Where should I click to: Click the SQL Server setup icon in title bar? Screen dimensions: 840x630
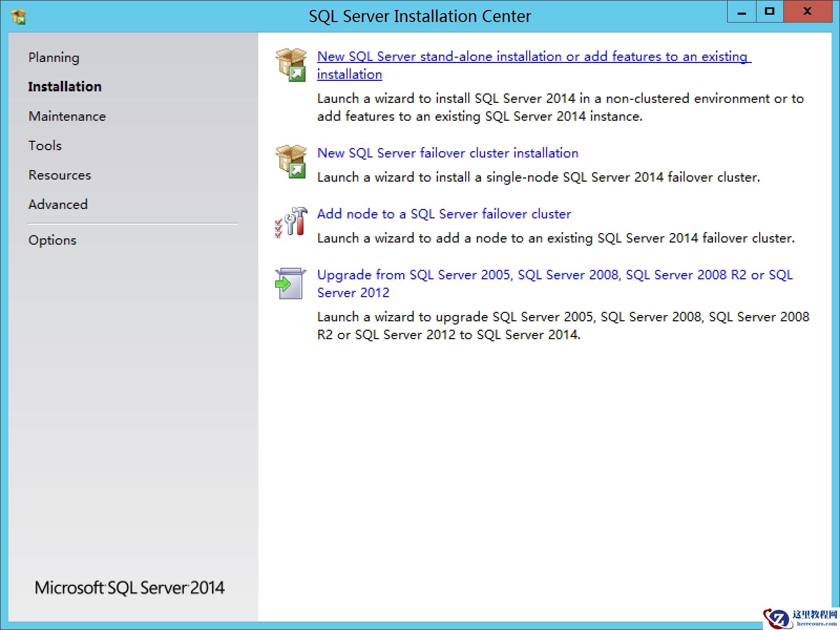pyautogui.click(x=19, y=17)
